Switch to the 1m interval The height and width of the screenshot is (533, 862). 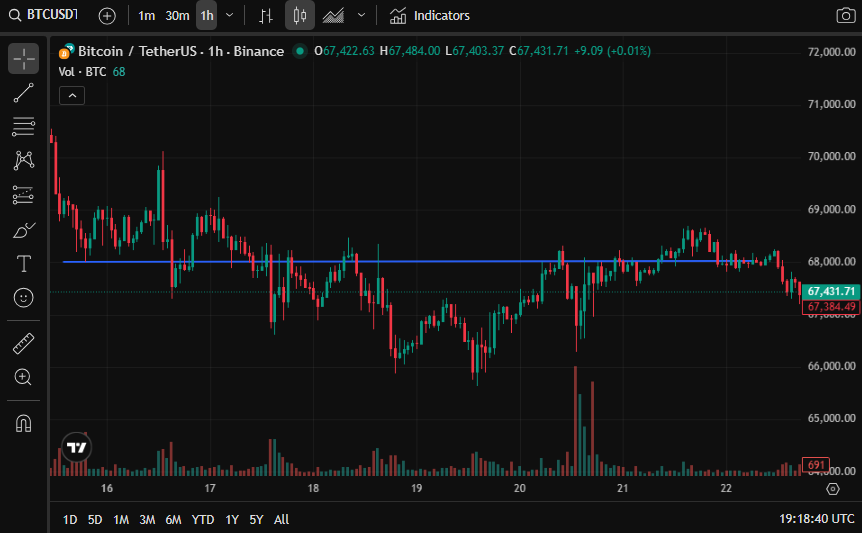coord(146,16)
